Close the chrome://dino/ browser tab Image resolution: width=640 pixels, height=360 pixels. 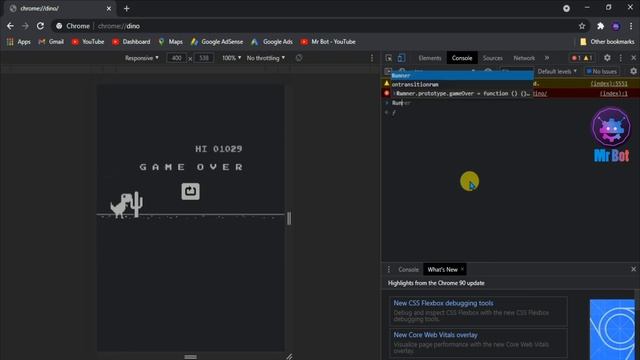(x=109, y=8)
